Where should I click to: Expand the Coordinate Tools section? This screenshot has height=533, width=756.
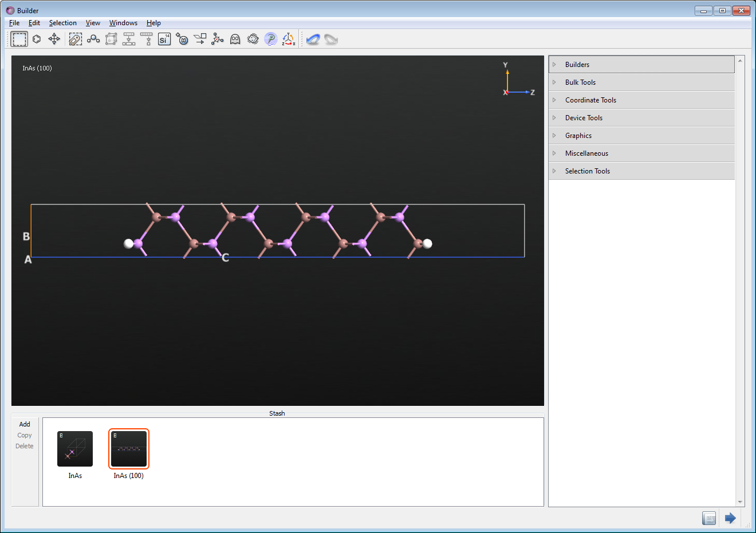pos(641,100)
